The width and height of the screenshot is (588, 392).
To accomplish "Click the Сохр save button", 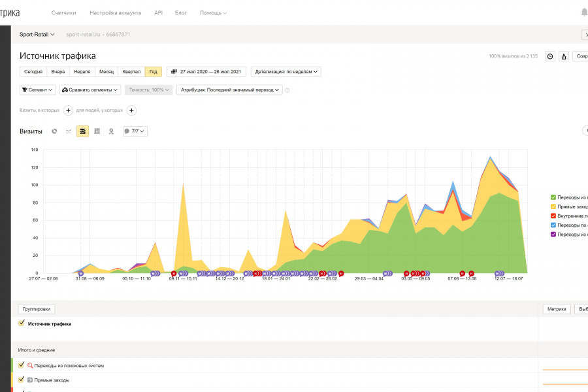I will (x=581, y=56).
